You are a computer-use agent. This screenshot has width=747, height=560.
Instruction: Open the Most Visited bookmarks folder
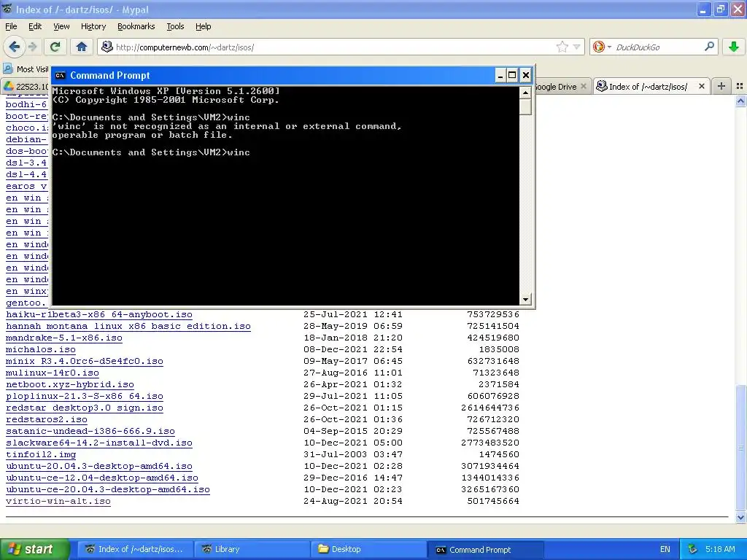click(x=26, y=69)
